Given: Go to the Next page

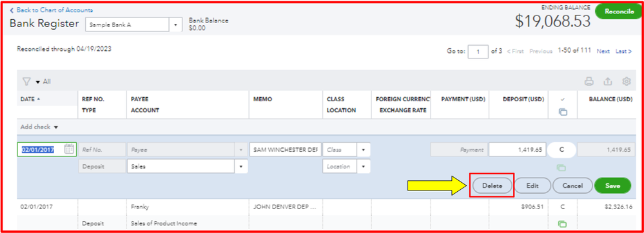Looking at the screenshot, I should coord(603,51).
